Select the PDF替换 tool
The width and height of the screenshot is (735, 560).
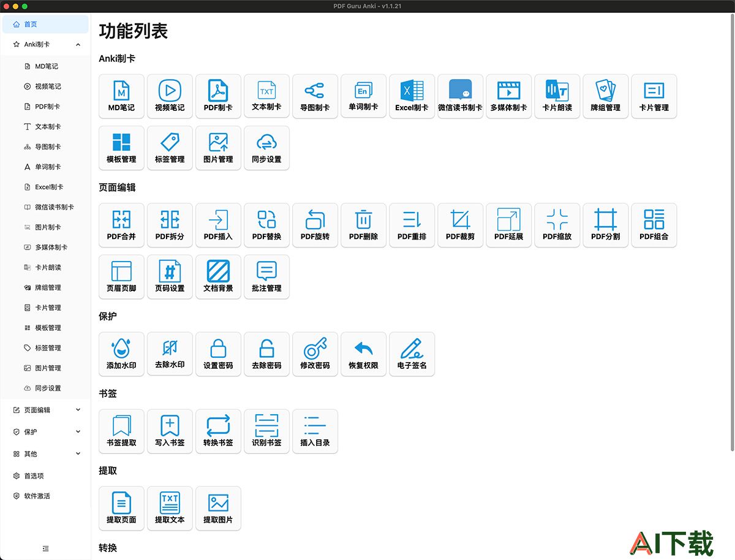[x=266, y=225]
